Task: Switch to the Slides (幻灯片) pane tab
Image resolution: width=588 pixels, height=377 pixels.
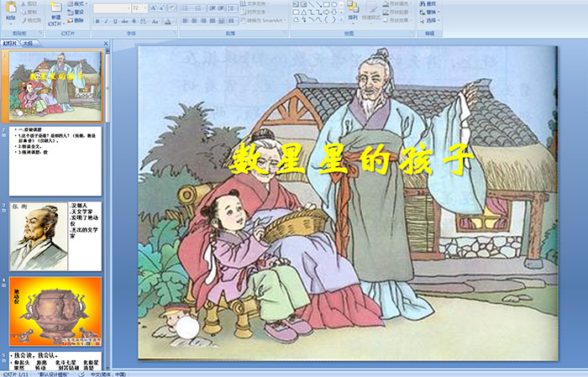Action: tap(10, 44)
